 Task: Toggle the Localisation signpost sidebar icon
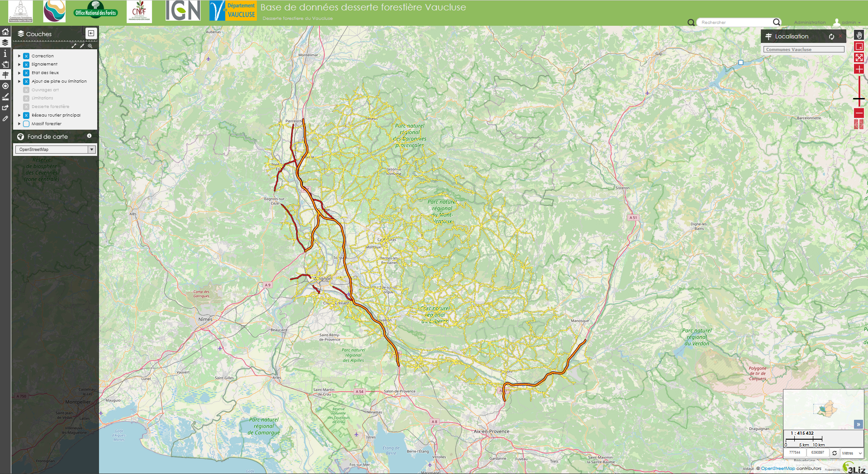[x=5, y=75]
